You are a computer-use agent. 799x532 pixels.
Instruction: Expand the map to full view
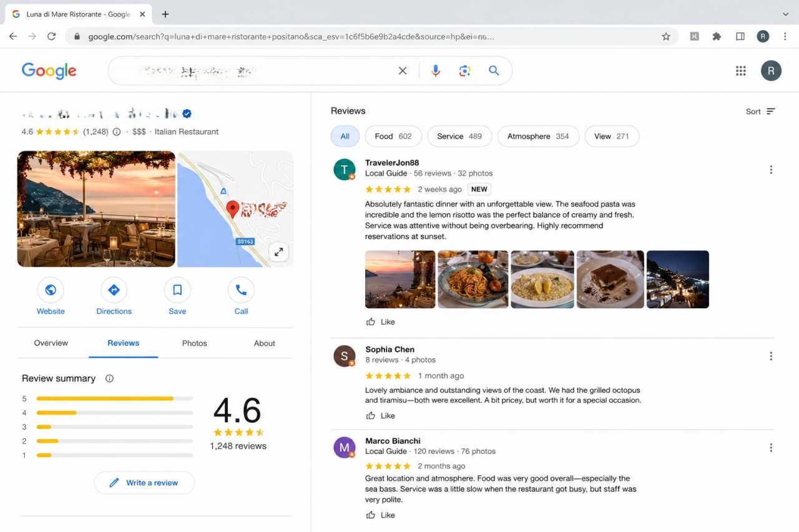278,252
